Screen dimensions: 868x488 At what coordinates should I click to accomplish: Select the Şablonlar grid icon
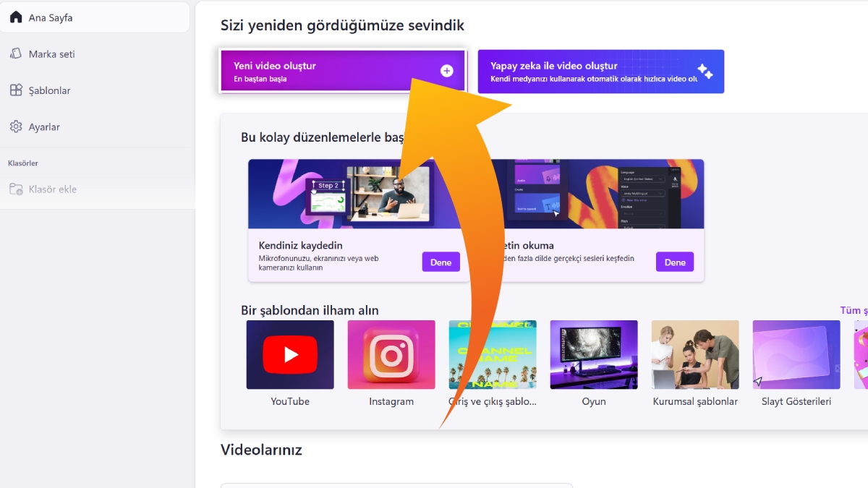coord(16,90)
